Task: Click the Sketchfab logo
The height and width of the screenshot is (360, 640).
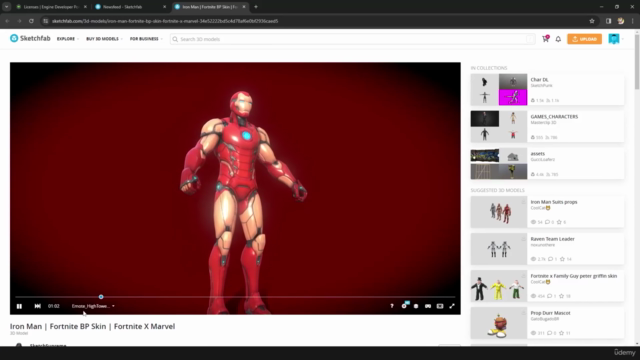Action: coord(30,38)
